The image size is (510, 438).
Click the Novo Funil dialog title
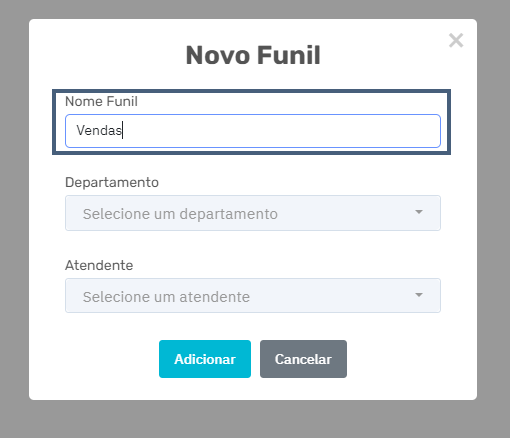pos(253,55)
